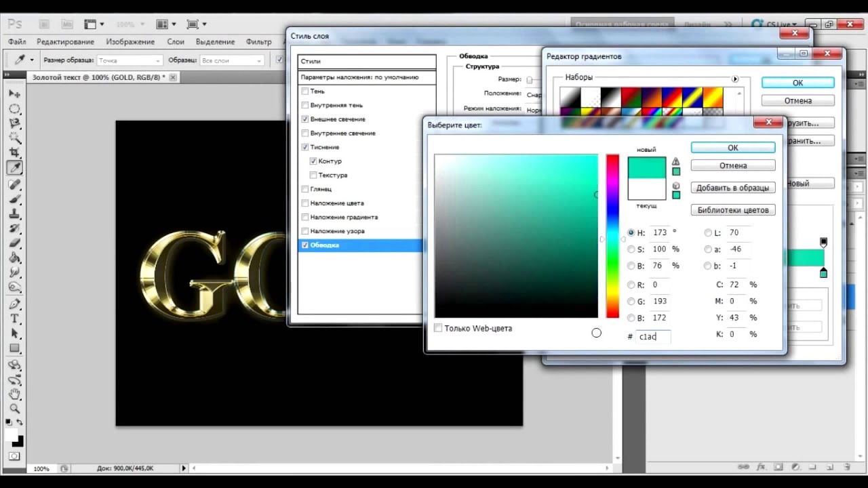This screenshot has width=868, height=488.
Task: Select the Type tool
Action: pos(14,319)
